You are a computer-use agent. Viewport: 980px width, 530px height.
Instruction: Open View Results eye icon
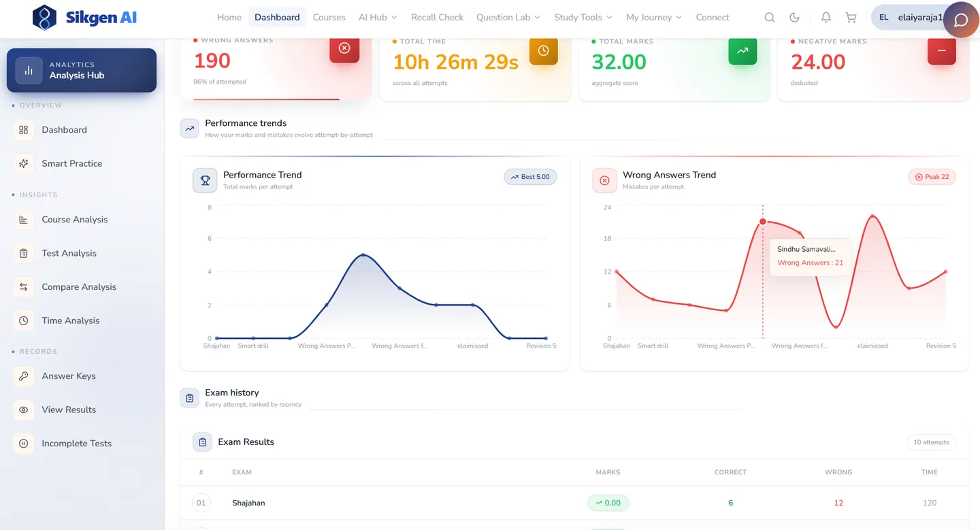tap(24, 410)
